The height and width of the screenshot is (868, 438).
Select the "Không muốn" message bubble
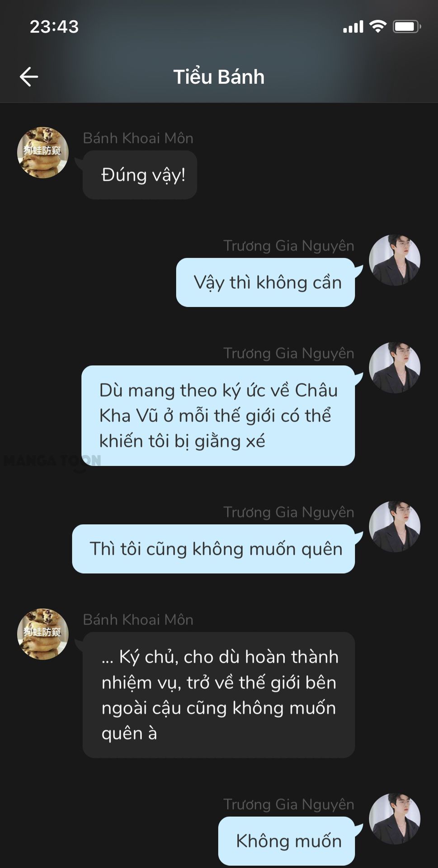[287, 841]
